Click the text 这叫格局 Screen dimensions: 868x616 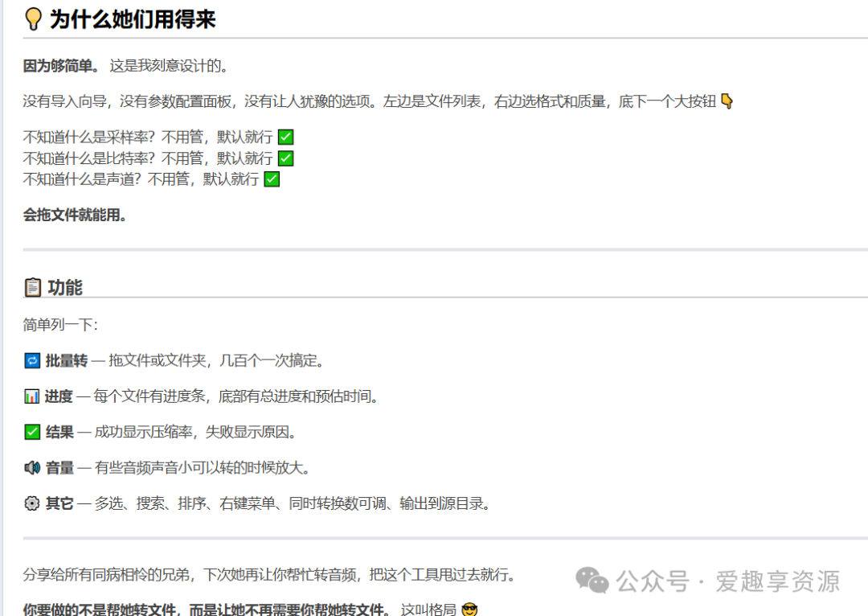(x=428, y=610)
